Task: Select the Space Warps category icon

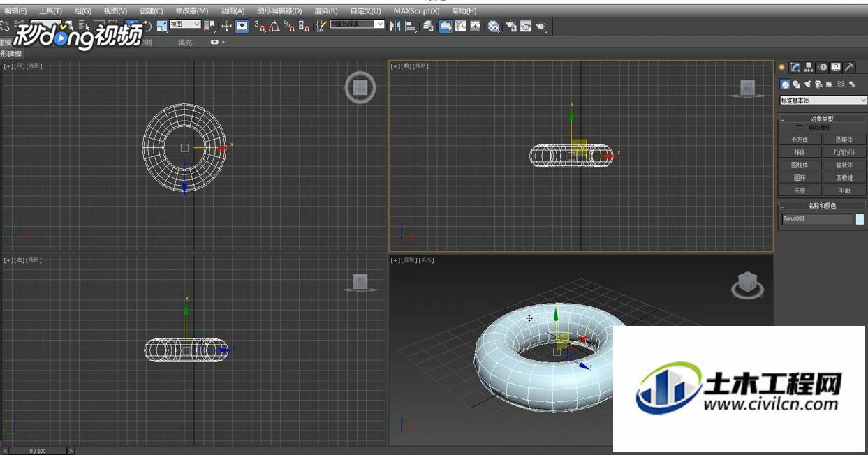Action: pyautogui.click(x=841, y=84)
